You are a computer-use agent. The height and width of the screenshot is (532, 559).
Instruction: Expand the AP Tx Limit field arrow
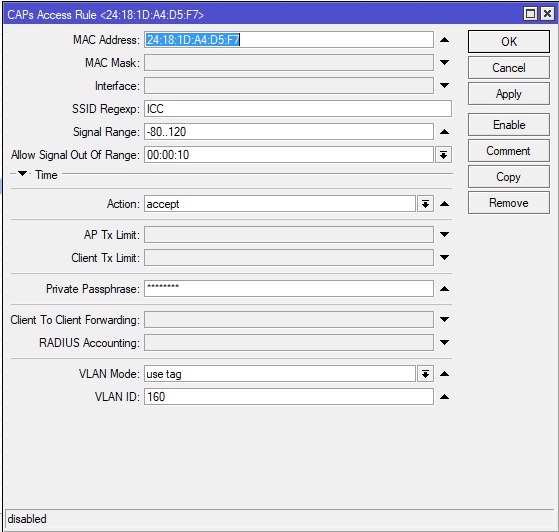click(444, 235)
